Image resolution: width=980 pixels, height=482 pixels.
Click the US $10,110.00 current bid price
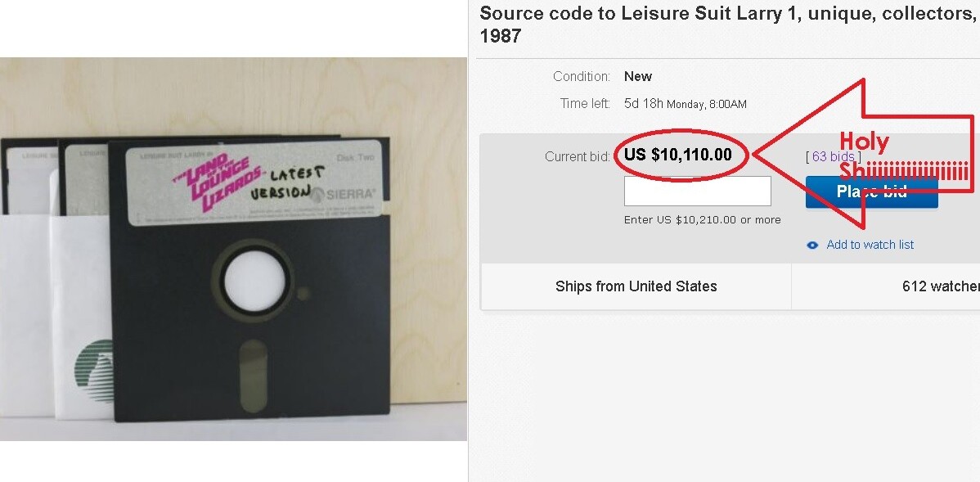[678, 155]
